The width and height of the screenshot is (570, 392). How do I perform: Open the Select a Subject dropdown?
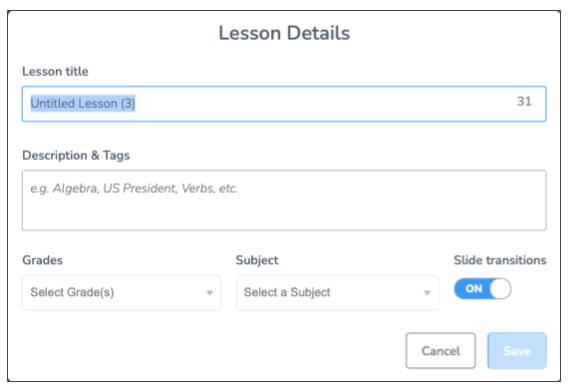click(x=338, y=292)
